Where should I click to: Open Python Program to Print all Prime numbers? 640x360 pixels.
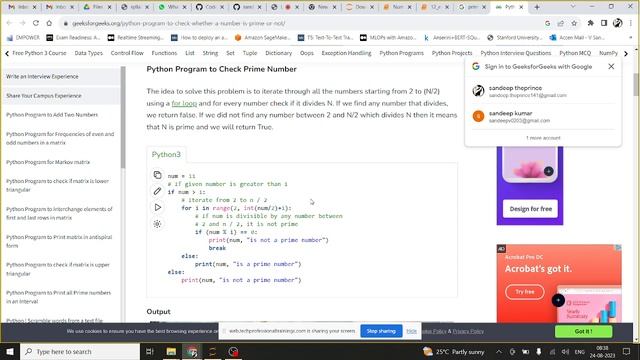click(58, 297)
